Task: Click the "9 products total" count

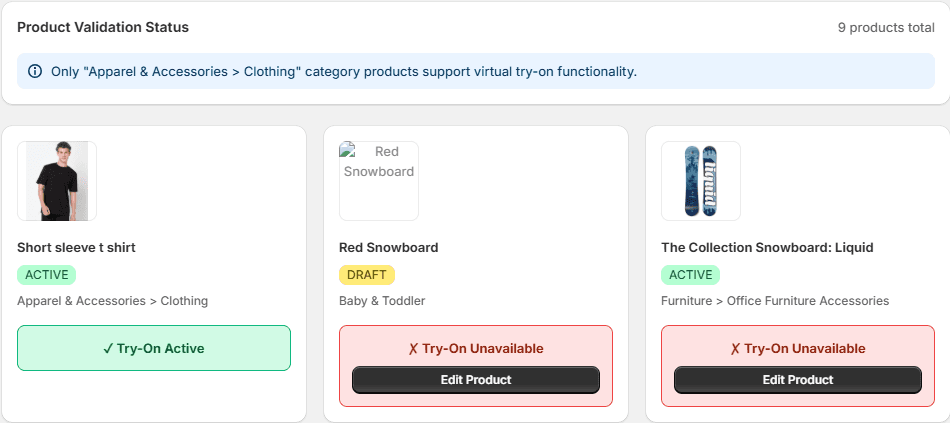Action: pos(886,28)
